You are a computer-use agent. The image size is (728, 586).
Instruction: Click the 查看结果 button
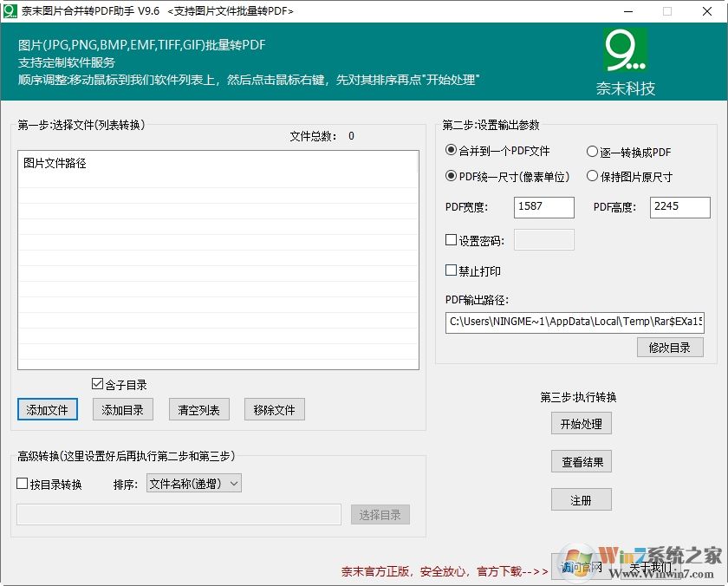pyautogui.click(x=581, y=461)
